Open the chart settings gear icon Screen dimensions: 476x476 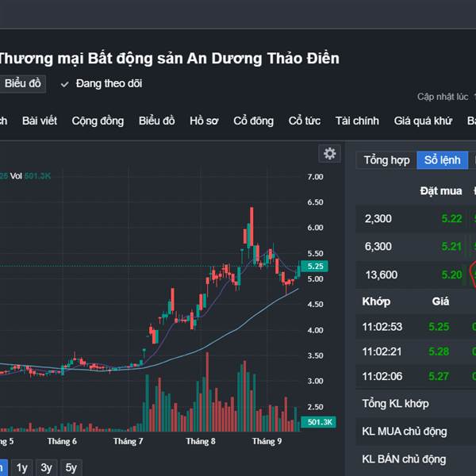329,154
